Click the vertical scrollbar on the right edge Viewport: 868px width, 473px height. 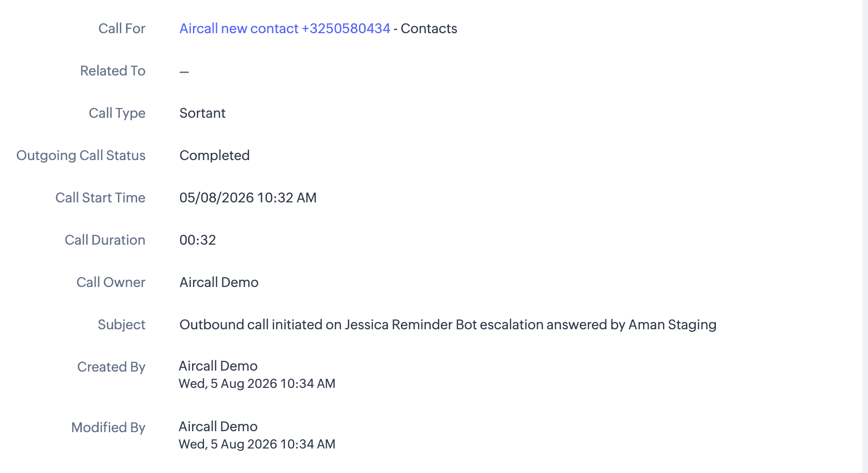coord(865,236)
